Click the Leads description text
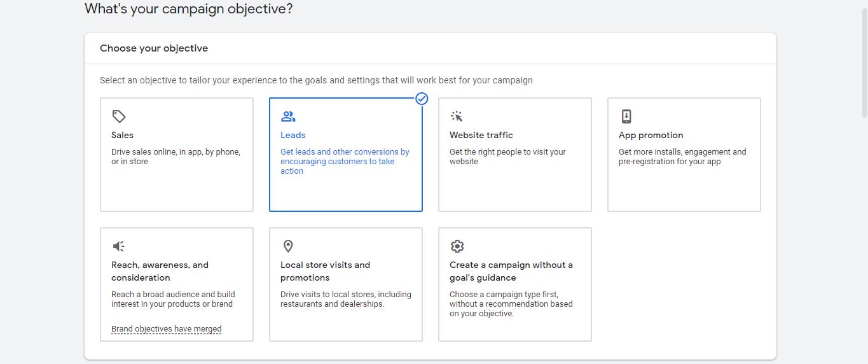 coord(345,162)
